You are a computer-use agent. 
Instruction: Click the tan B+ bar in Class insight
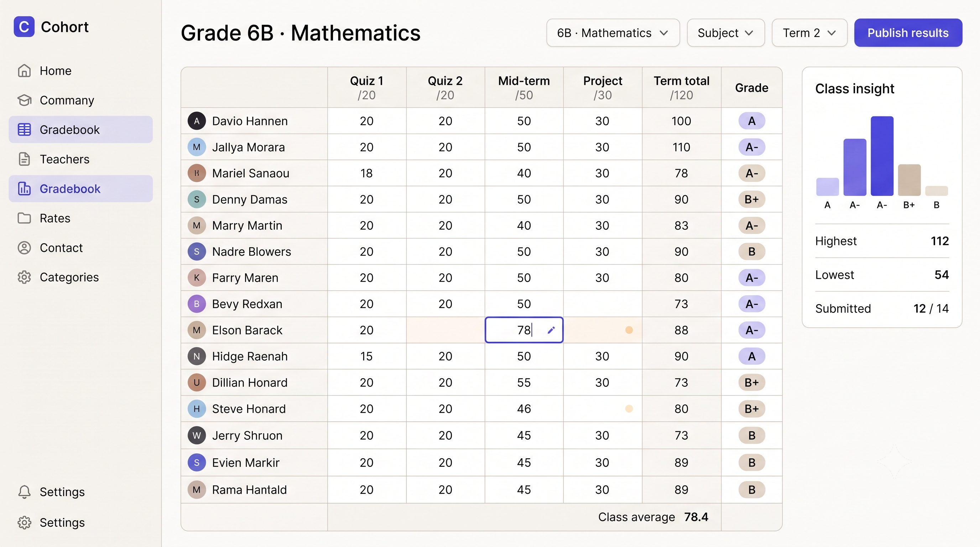pos(909,180)
